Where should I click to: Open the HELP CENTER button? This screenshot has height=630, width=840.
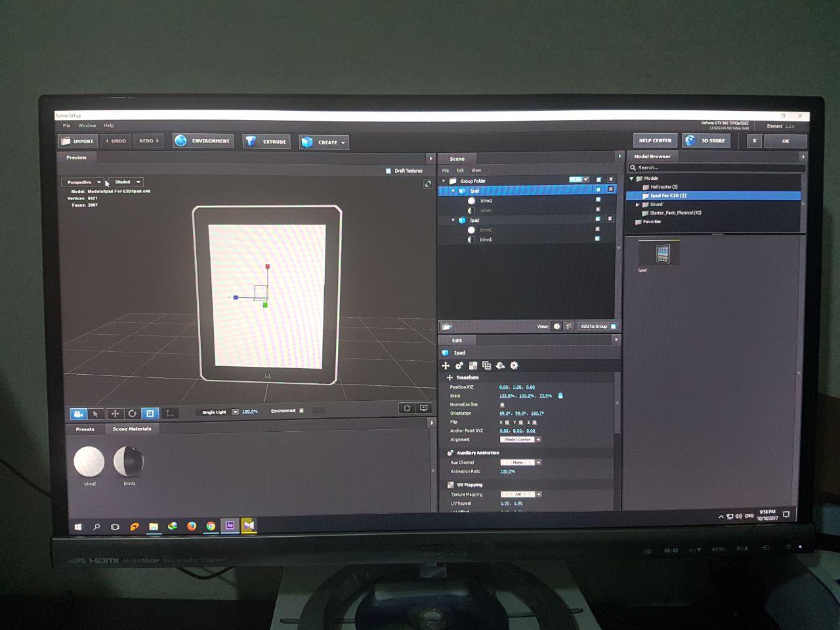point(655,140)
